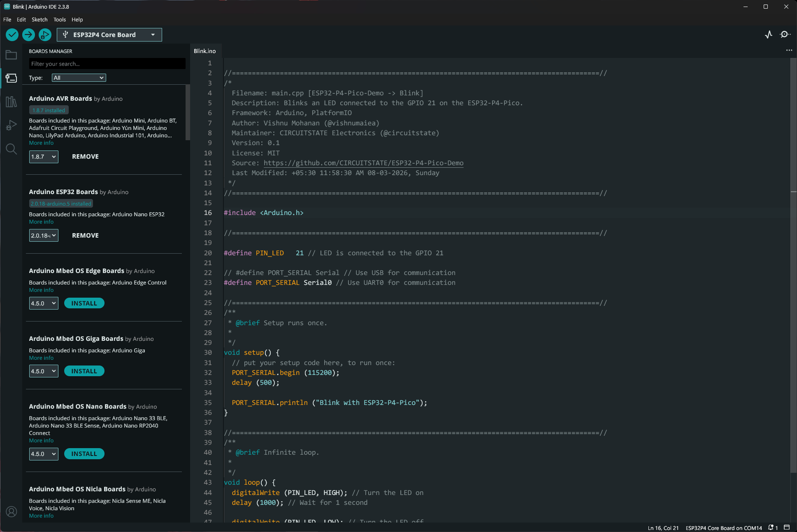Viewport: 797px width, 532px height.
Task: Open the Sketch menu
Action: pyautogui.click(x=40, y=19)
